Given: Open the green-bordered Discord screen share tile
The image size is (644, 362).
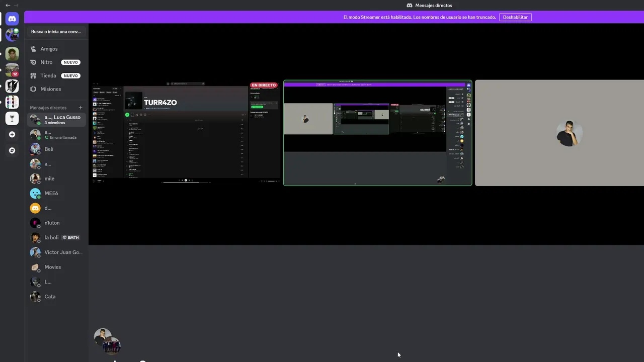Looking at the screenshot, I should [377, 133].
